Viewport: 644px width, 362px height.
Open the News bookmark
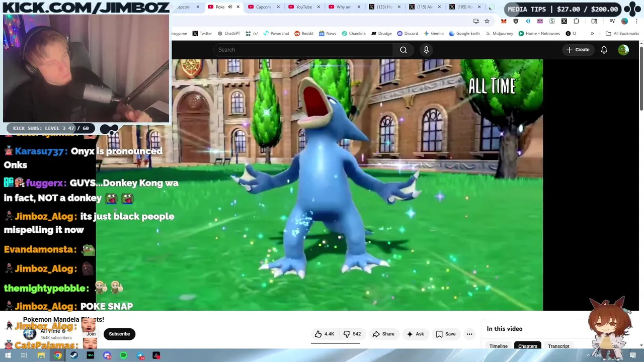point(327,34)
